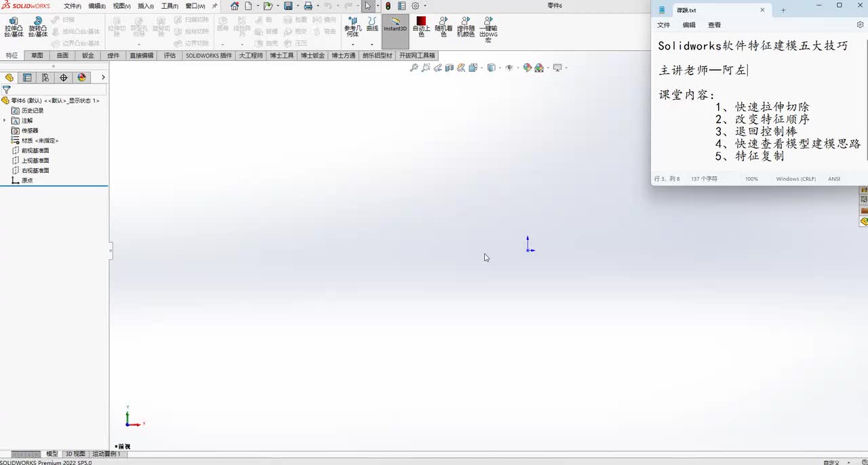
Task: Click the Zoom to Area icon in view toolbar
Action: (x=426, y=68)
